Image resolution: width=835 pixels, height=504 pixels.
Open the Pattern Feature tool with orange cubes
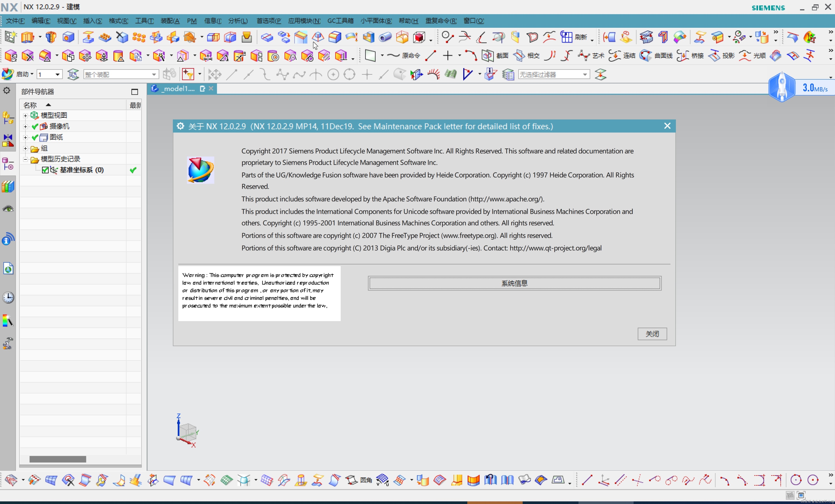tap(139, 37)
